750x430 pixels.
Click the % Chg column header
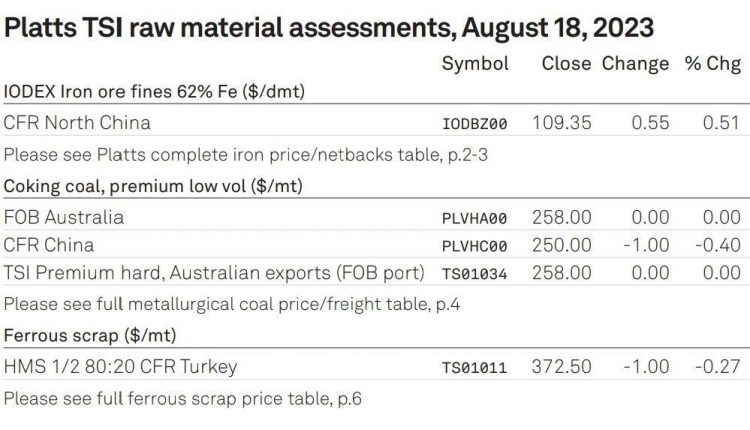[x=713, y=64]
